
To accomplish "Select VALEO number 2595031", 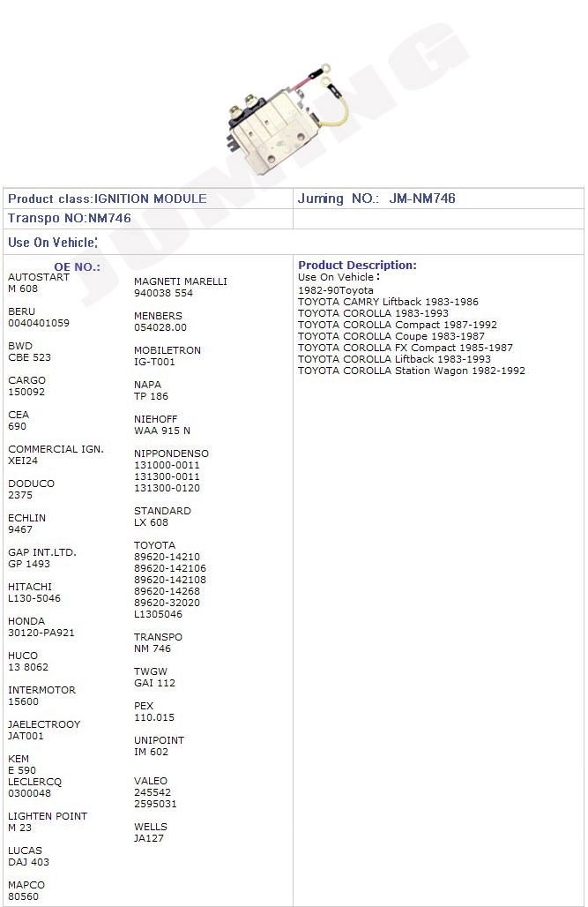I will tap(155, 804).
